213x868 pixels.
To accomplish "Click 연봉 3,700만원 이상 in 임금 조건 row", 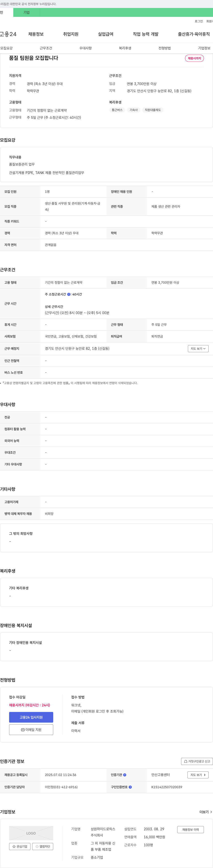I will [165, 283].
